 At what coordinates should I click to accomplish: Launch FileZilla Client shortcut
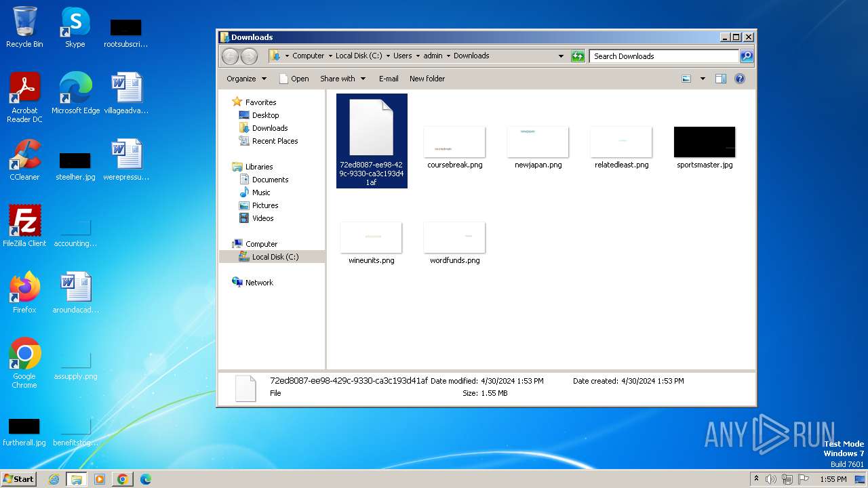[x=24, y=226]
